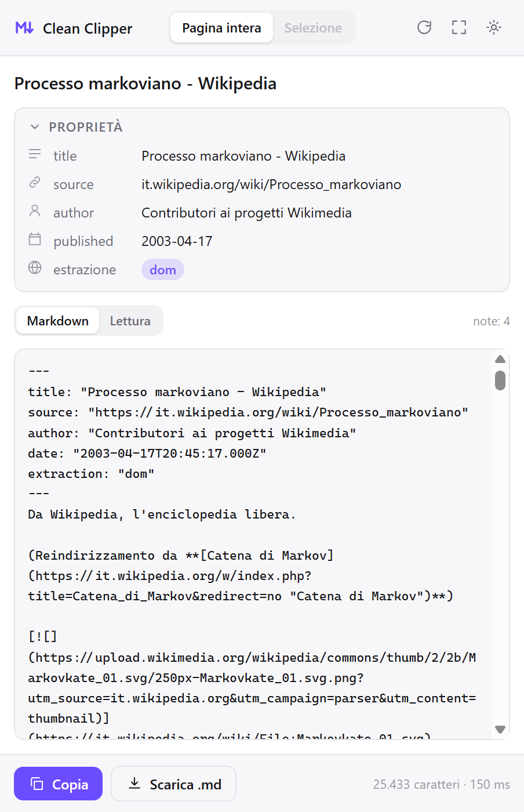Collapse the PROPRIETÀ section chevron

35,127
